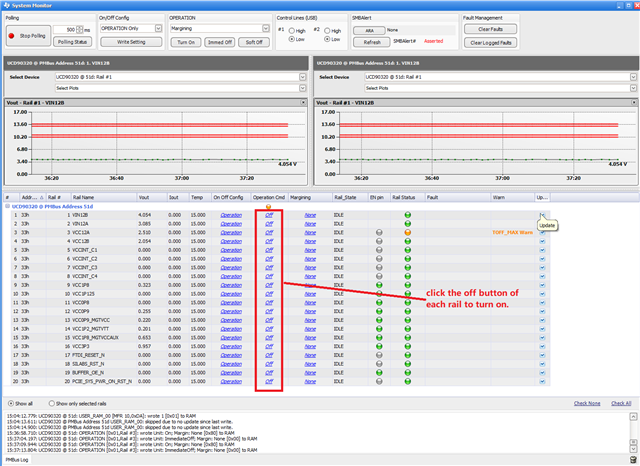Select Low for control line #2
Viewport: 640px width, 466px height.
point(327,39)
